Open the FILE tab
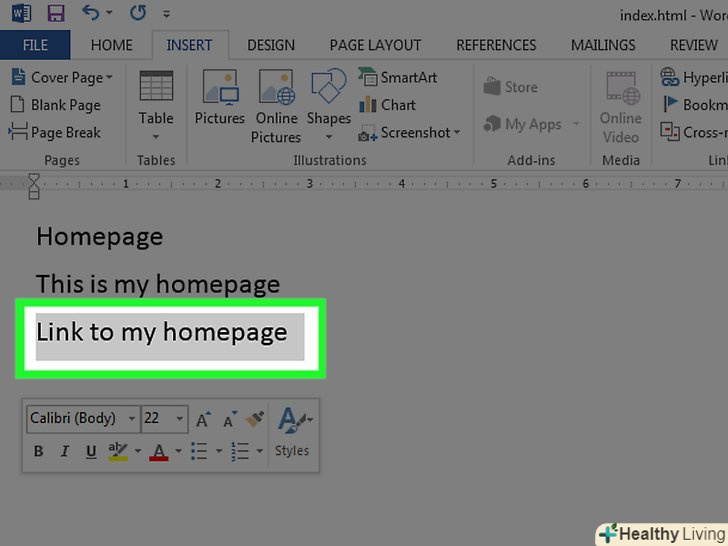 tap(35, 45)
